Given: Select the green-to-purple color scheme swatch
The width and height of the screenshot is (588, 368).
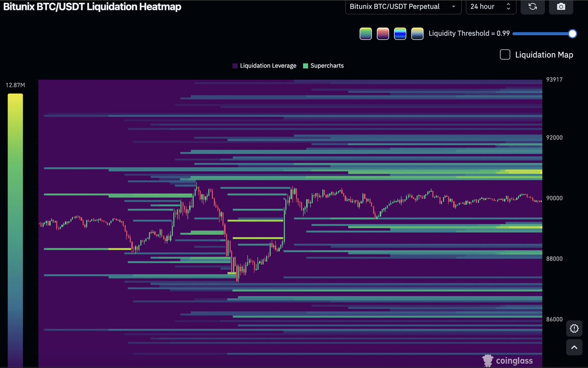Looking at the screenshot, I should (x=366, y=34).
